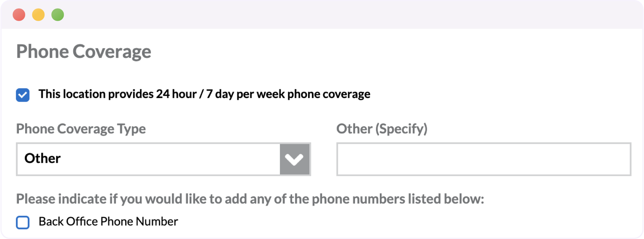Click the selected "Other" value in dropdown
Image resolution: width=644 pixels, height=239 pixels.
click(x=43, y=158)
